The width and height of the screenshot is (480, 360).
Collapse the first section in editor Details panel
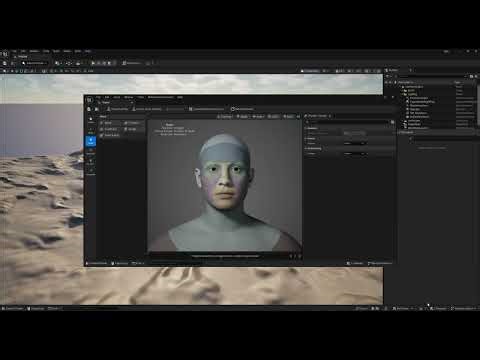tap(306, 128)
